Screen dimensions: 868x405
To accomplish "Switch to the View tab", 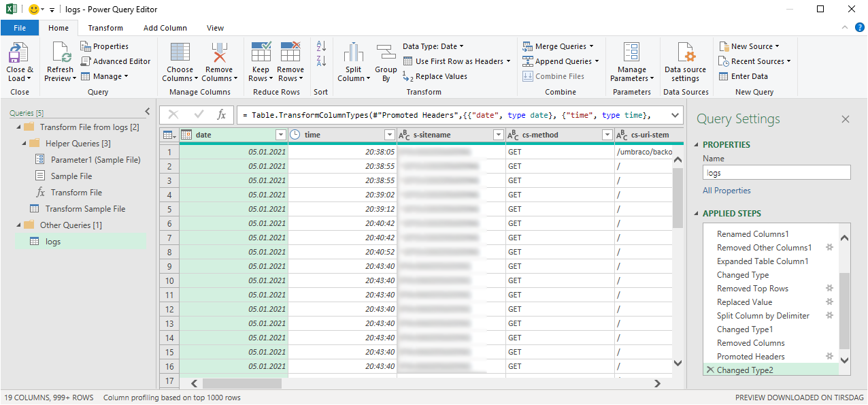I will tap(215, 28).
